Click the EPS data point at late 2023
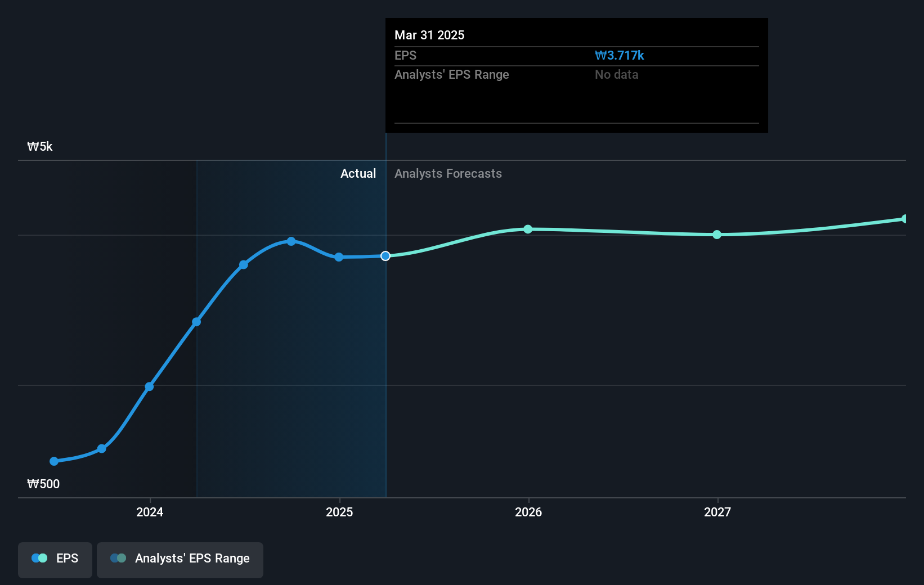The image size is (924, 585). pos(102,448)
